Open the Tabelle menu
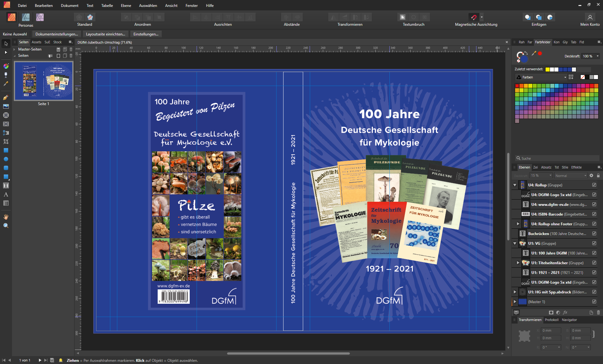This screenshot has width=603, height=364. click(x=107, y=5)
